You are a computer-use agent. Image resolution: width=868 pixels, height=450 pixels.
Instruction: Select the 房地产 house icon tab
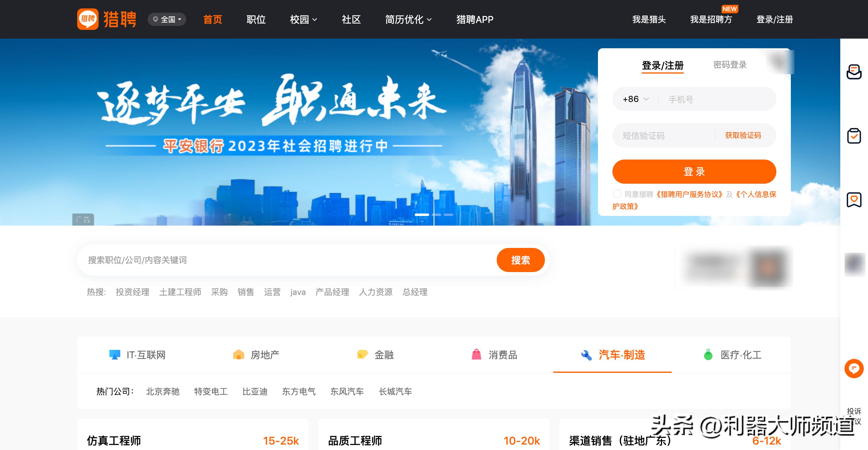238,355
